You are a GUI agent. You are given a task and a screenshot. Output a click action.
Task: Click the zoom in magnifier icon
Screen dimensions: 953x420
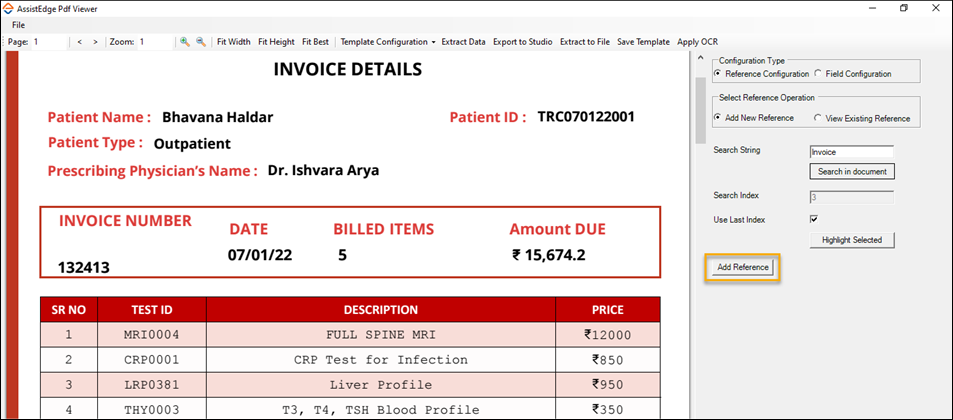(x=185, y=42)
